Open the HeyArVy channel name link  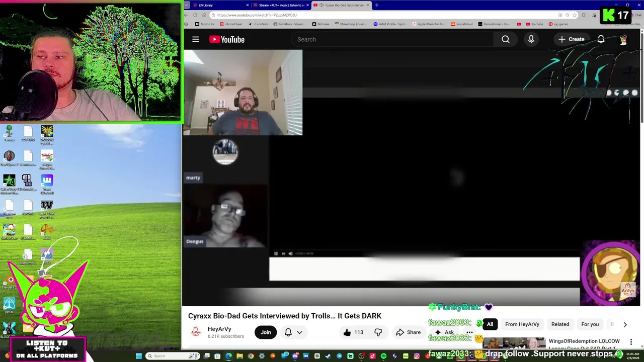point(219,329)
